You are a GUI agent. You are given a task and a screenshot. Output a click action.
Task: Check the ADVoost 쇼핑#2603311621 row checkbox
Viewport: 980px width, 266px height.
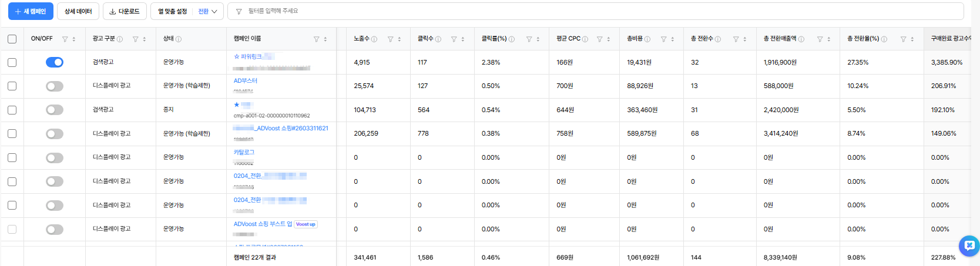[12, 133]
